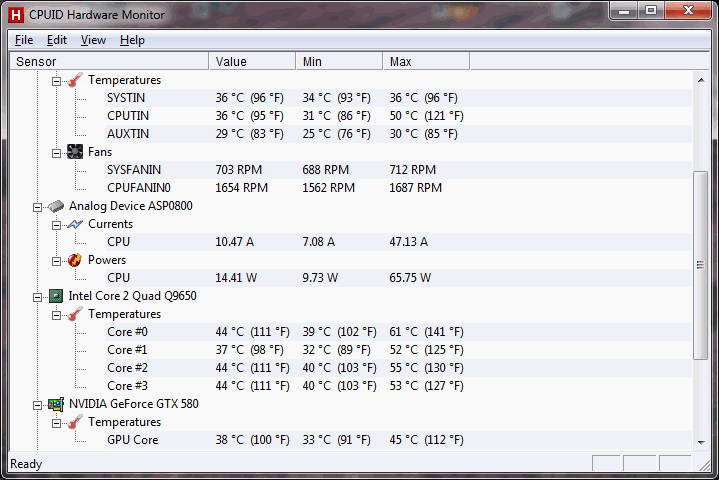
Task: Select the CPU row under Currents
Action: point(398,242)
